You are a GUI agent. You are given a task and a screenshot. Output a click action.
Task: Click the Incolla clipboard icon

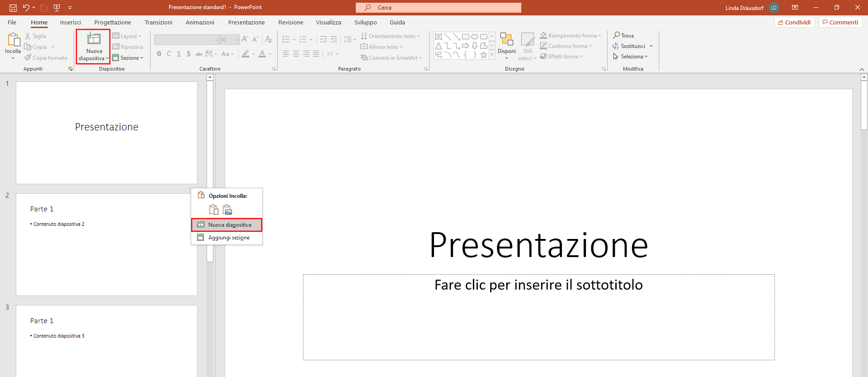(13, 40)
